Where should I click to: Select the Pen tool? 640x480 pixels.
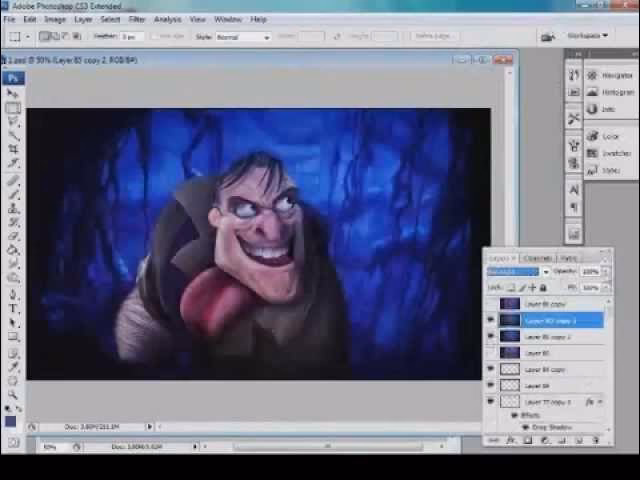coord(13,294)
